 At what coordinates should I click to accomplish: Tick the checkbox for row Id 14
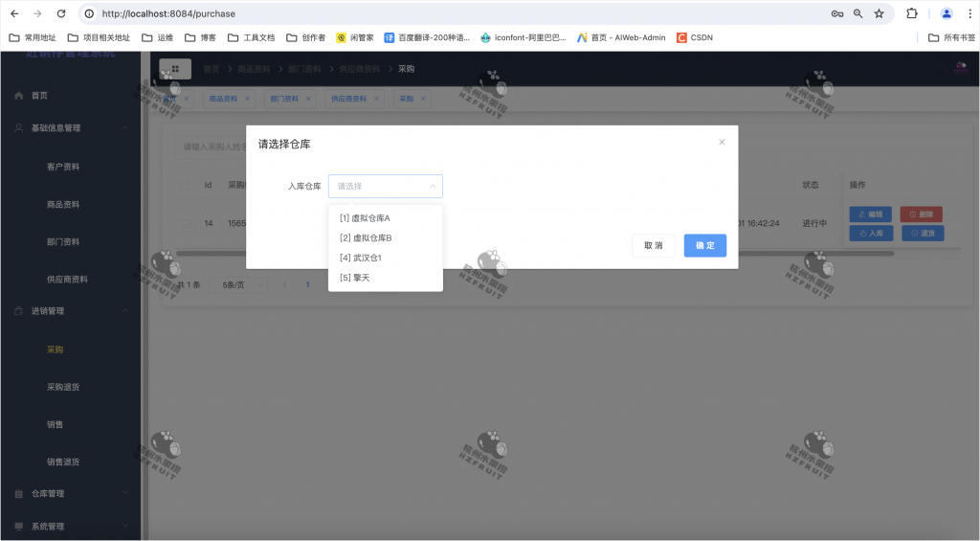point(187,223)
